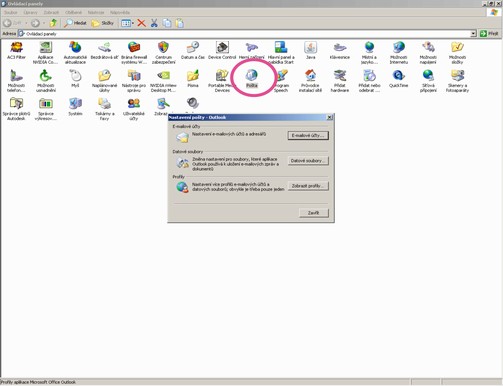Click the Hledat search toolbar button
Image resolution: width=503 pixels, height=386 pixels.
point(76,23)
